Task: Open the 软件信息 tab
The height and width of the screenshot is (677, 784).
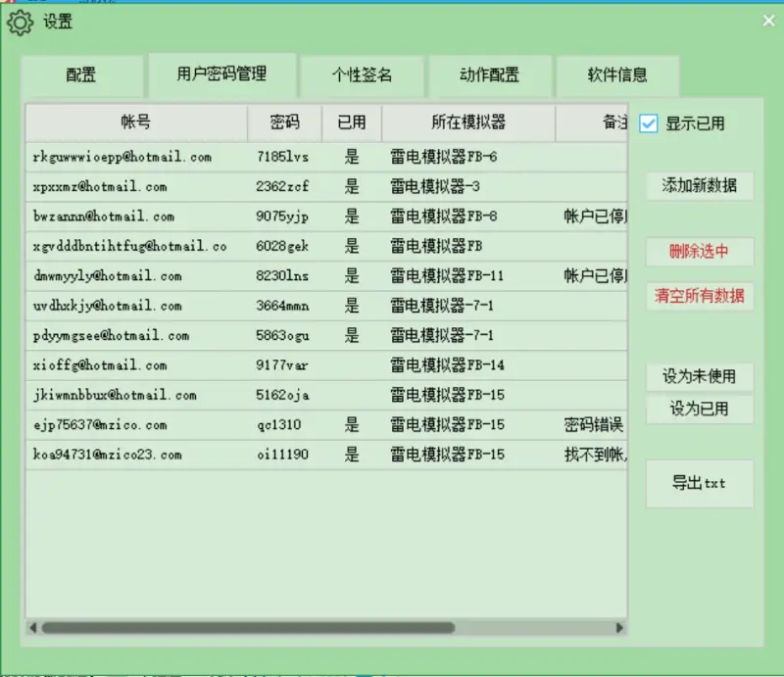Action: 617,75
